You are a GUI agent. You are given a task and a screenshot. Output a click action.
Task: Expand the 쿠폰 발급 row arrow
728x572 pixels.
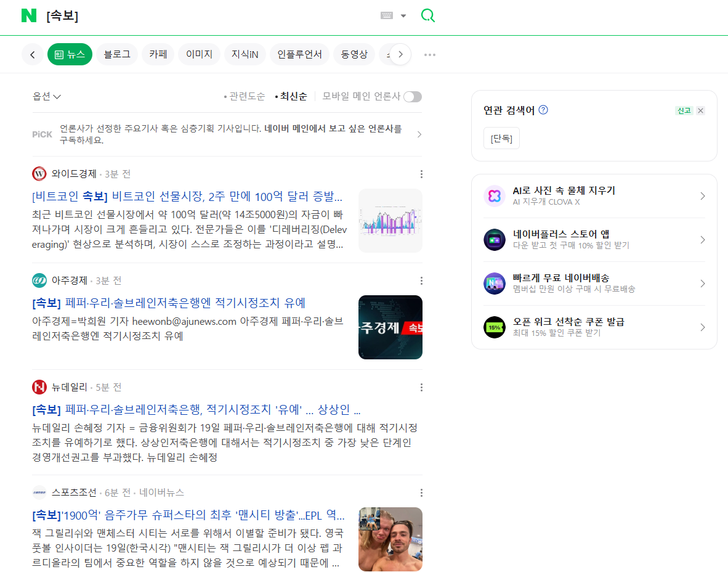point(703,327)
